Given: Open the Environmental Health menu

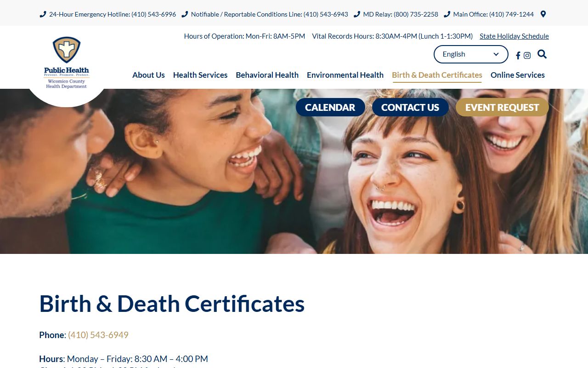Looking at the screenshot, I should pos(345,75).
